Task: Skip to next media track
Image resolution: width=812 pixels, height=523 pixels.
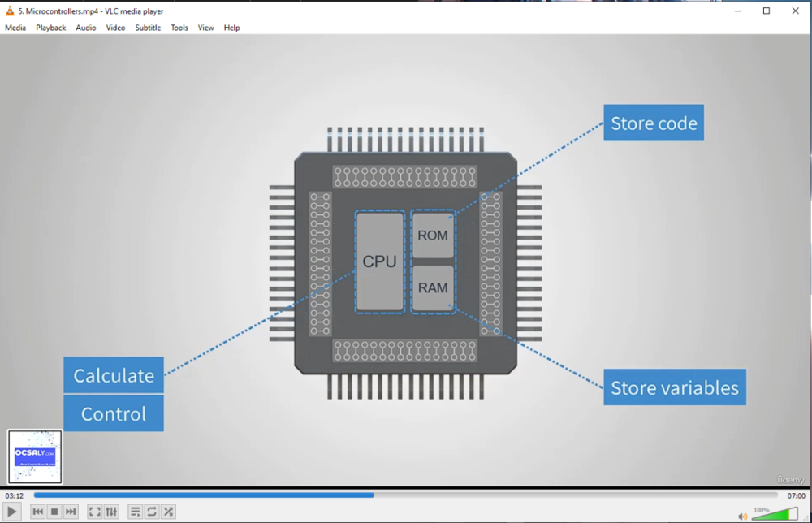Action: pos(71,512)
